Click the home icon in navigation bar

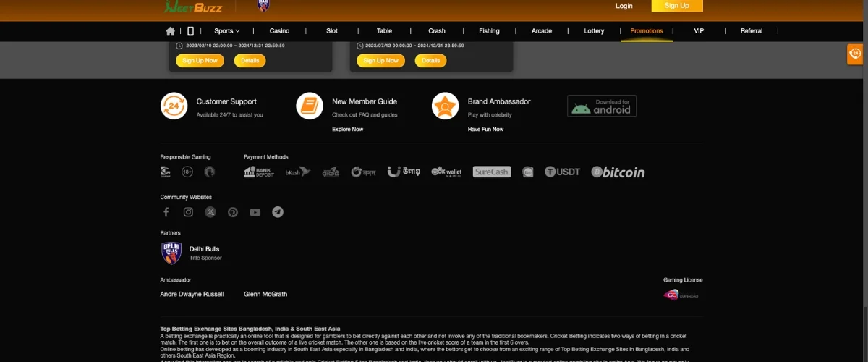[170, 31]
